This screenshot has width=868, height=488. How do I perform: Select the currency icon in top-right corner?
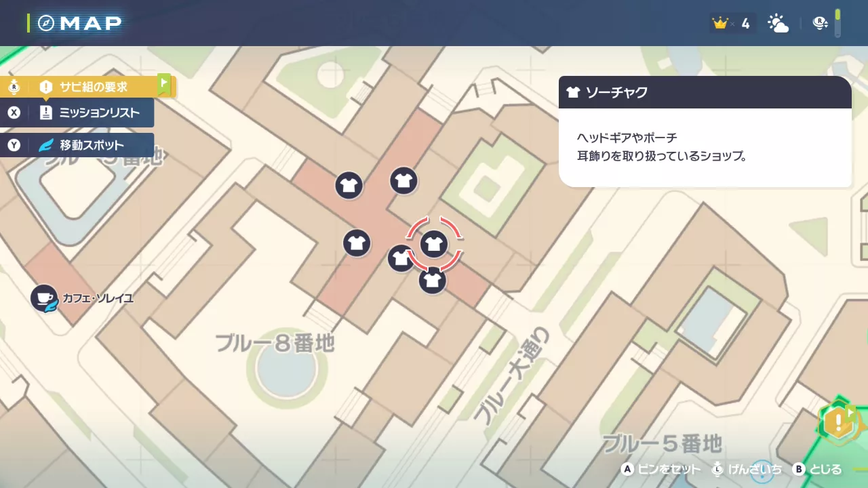[821, 22]
